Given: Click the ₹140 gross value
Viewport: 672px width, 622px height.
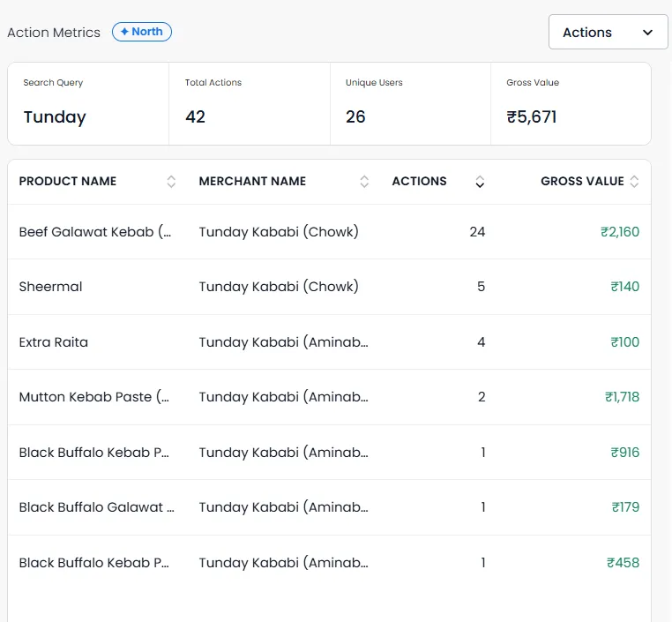Looking at the screenshot, I should pos(625,287).
